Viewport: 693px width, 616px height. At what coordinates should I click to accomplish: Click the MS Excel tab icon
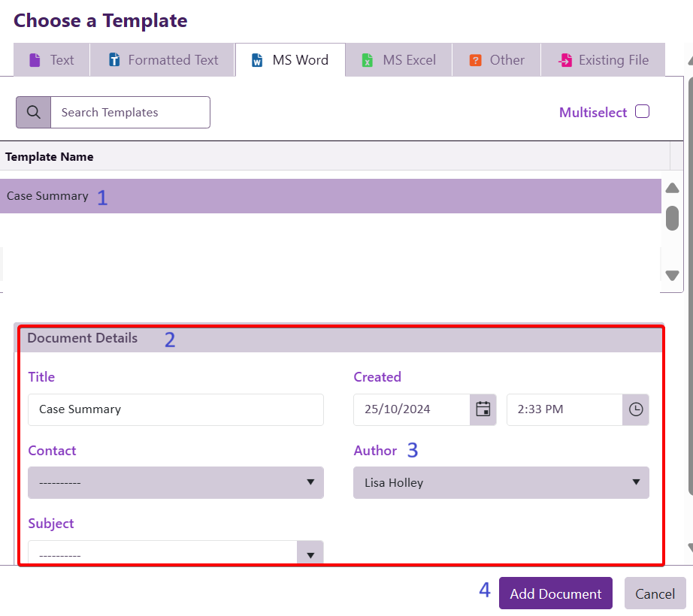[367, 60]
